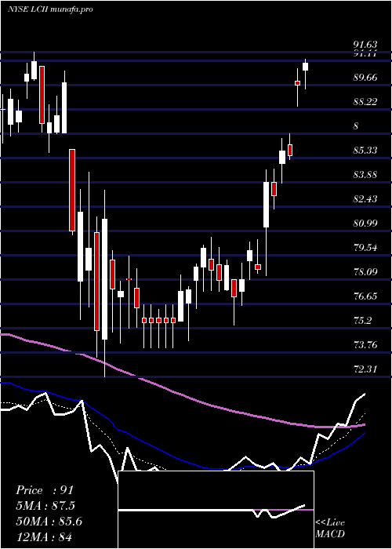
Task: Click the 'NYSE LCH munafa.pro' chart title
Action: (50, 9)
